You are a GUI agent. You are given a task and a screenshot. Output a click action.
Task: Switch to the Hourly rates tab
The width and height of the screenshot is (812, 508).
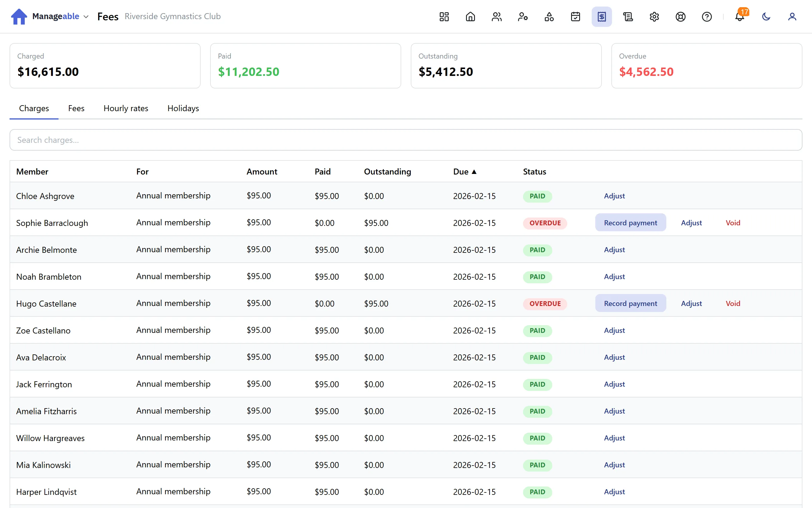click(x=126, y=108)
